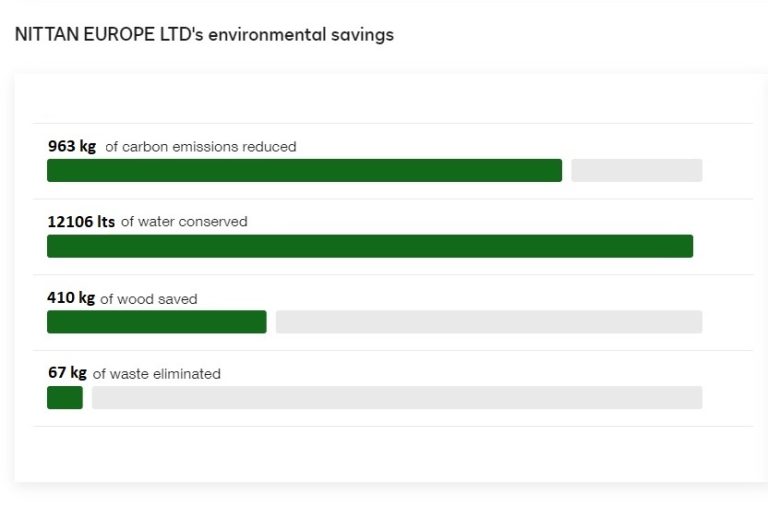768x508 pixels.
Task: Select the bold "12106 lts" value
Action: point(81,222)
